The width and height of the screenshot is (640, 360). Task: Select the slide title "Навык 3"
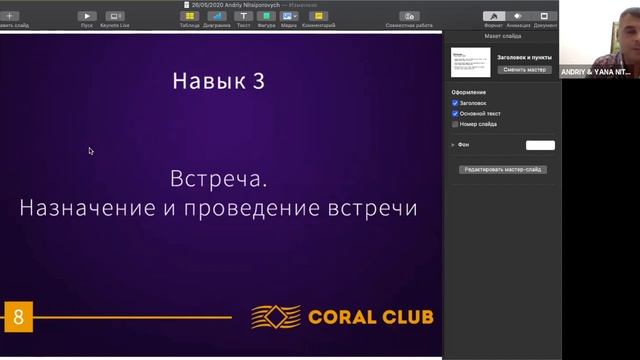[218, 81]
